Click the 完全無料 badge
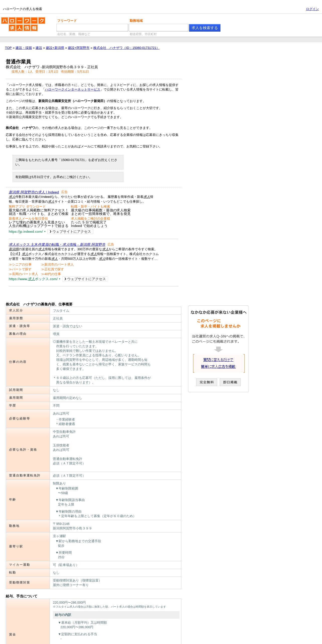The image size is (322, 644). point(207,382)
